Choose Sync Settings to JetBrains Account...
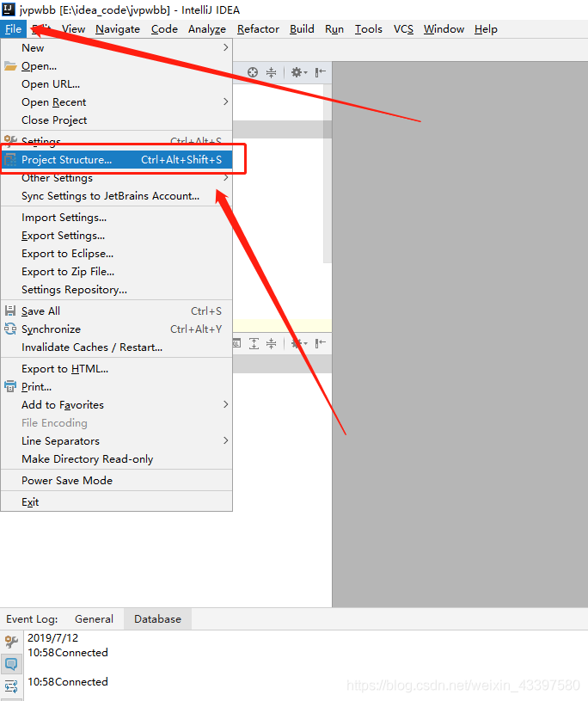This screenshot has height=701, width=588. 117,196
